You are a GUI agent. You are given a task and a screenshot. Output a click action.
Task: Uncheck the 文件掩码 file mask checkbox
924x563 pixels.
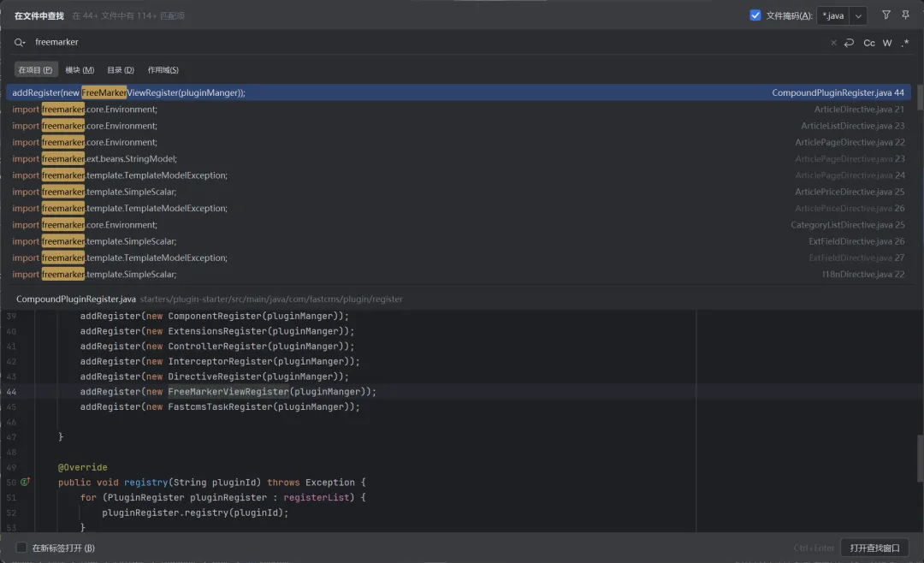click(755, 15)
